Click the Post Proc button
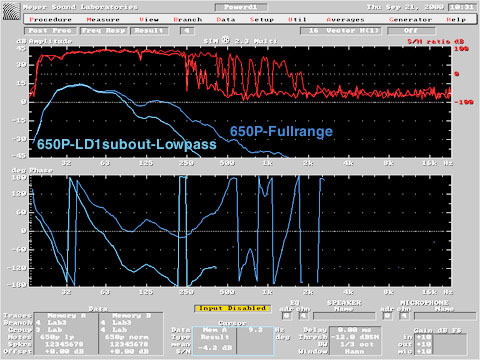This screenshot has height=360, width=480. click(x=50, y=31)
